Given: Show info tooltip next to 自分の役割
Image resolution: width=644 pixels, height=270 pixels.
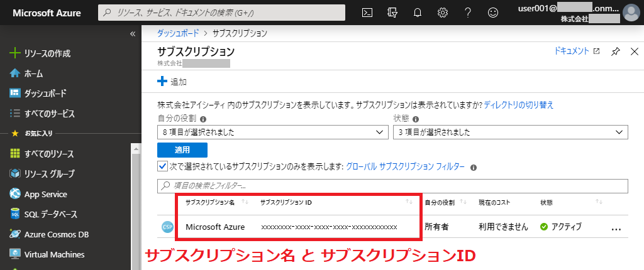Looking at the screenshot, I should [203, 119].
